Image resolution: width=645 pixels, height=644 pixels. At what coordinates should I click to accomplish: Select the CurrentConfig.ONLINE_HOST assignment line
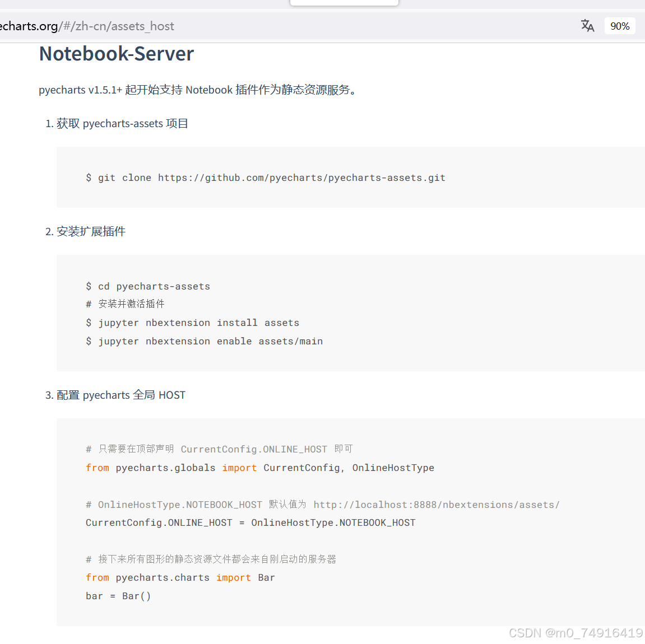tap(250, 522)
